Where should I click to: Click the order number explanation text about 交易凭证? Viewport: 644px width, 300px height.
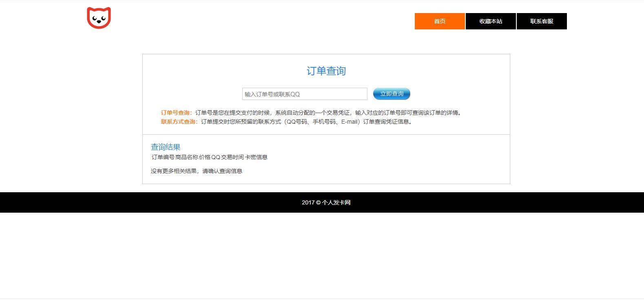328,113
